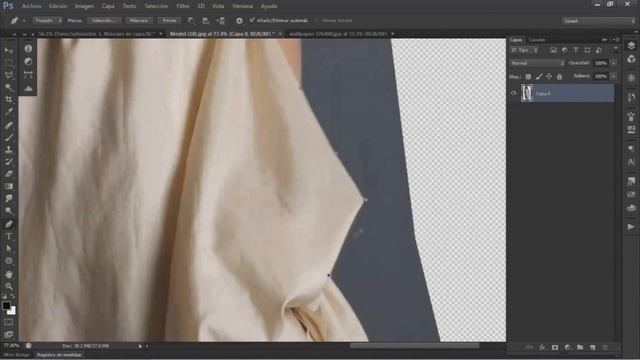Select the Magic Wand tool

(9, 87)
